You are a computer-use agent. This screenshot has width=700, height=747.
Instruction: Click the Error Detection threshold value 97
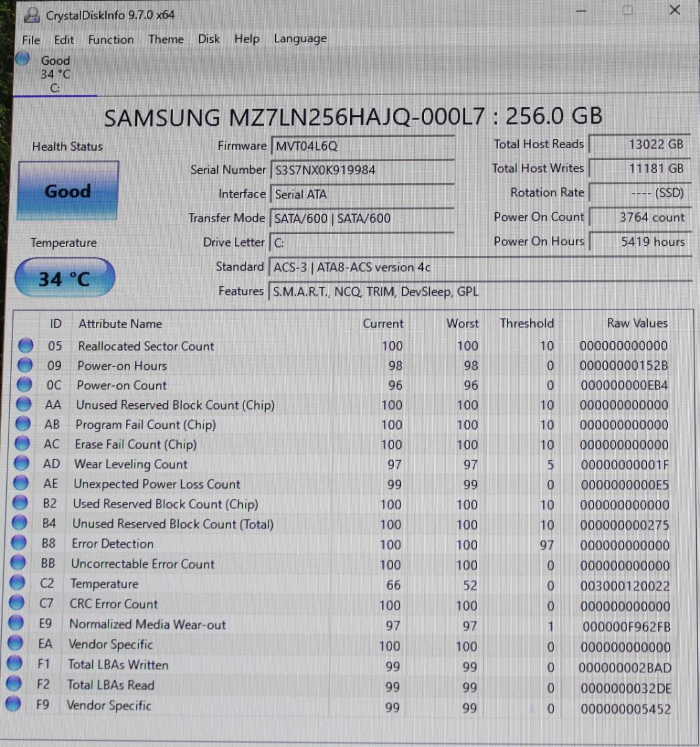point(546,545)
